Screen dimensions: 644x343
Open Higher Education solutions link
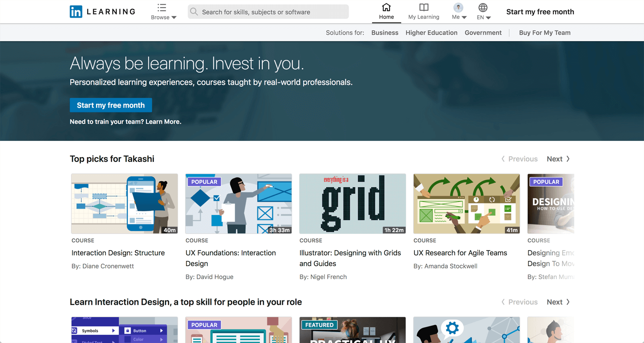[x=431, y=33]
